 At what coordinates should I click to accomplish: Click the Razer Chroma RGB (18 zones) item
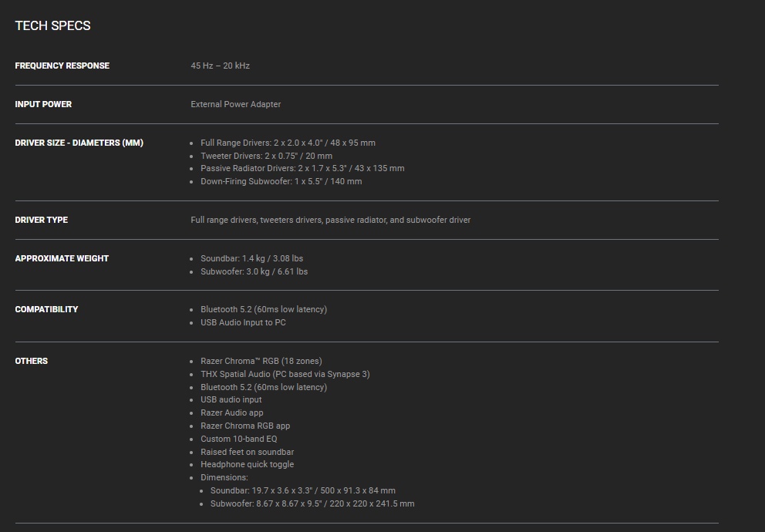pos(261,361)
